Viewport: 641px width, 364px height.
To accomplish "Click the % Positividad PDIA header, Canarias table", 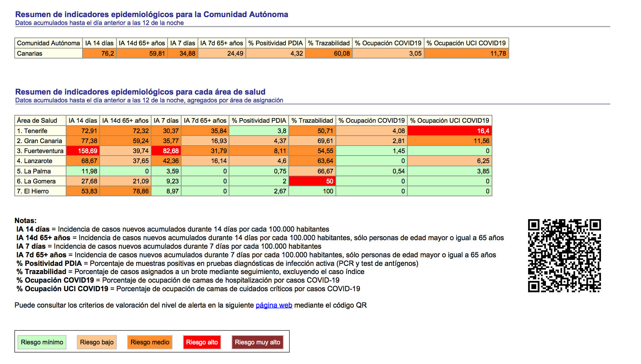I will click(x=275, y=43).
